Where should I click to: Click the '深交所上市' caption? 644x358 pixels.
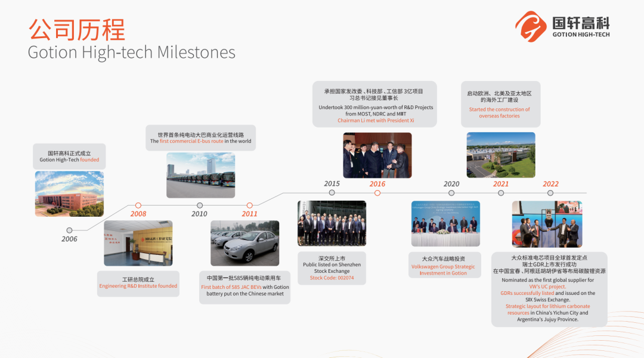click(x=332, y=259)
